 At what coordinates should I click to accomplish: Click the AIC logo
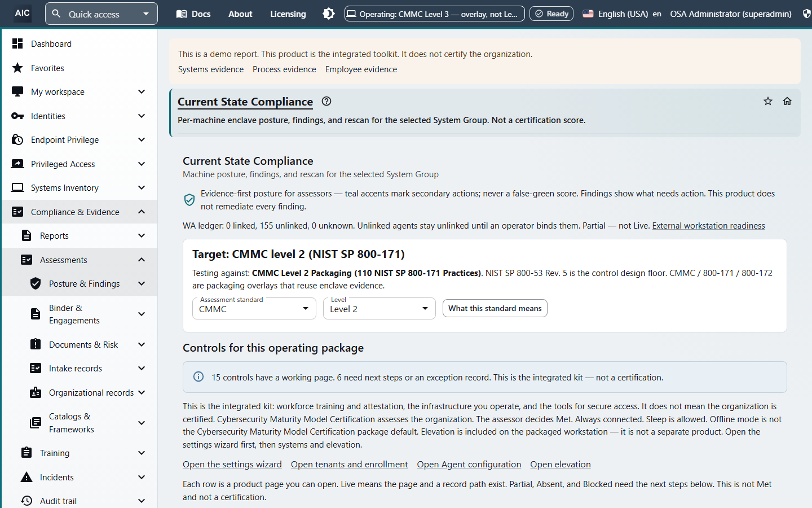[22, 13]
